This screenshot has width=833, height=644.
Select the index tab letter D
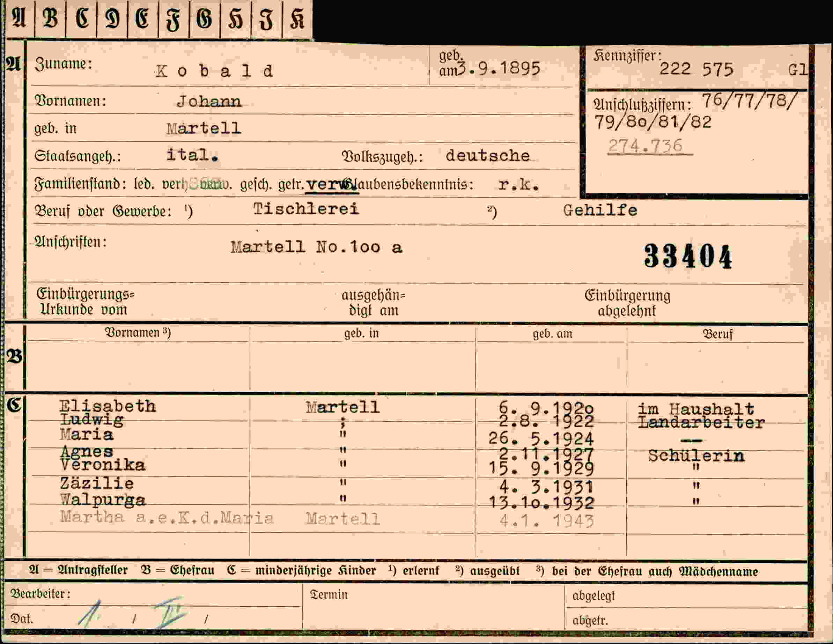[112, 18]
